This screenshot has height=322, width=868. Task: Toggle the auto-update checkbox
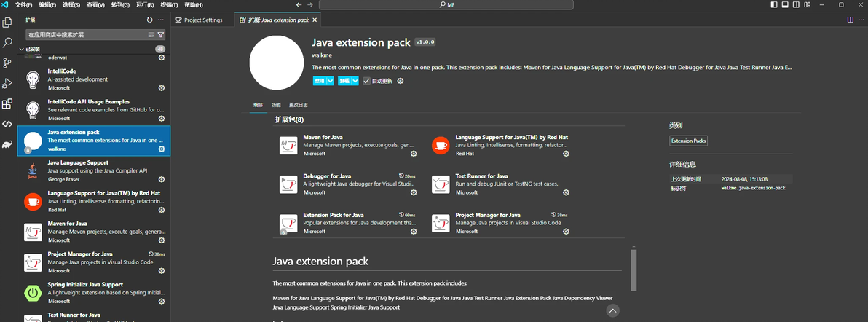[367, 81]
